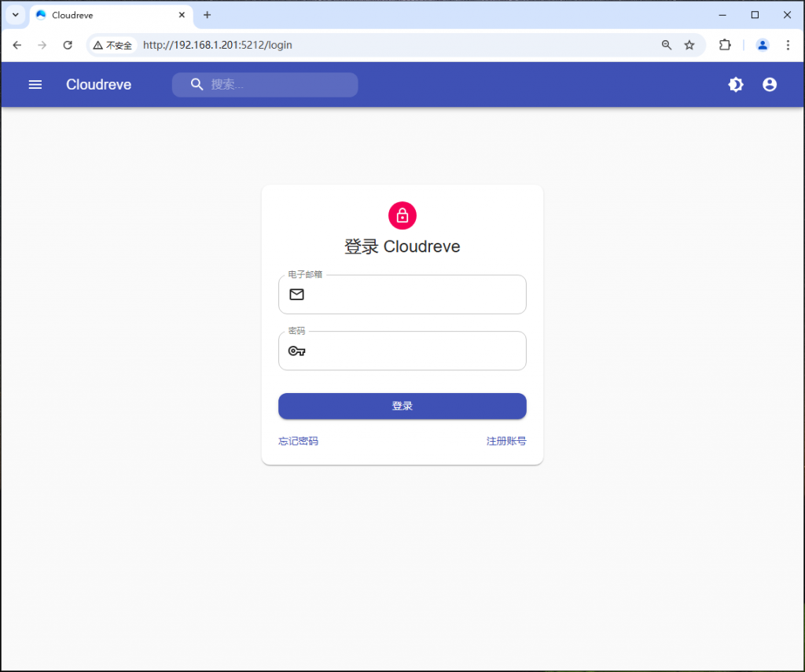Focus the 电子邮箱 email input field
This screenshot has height=672, width=805.
tap(402, 294)
